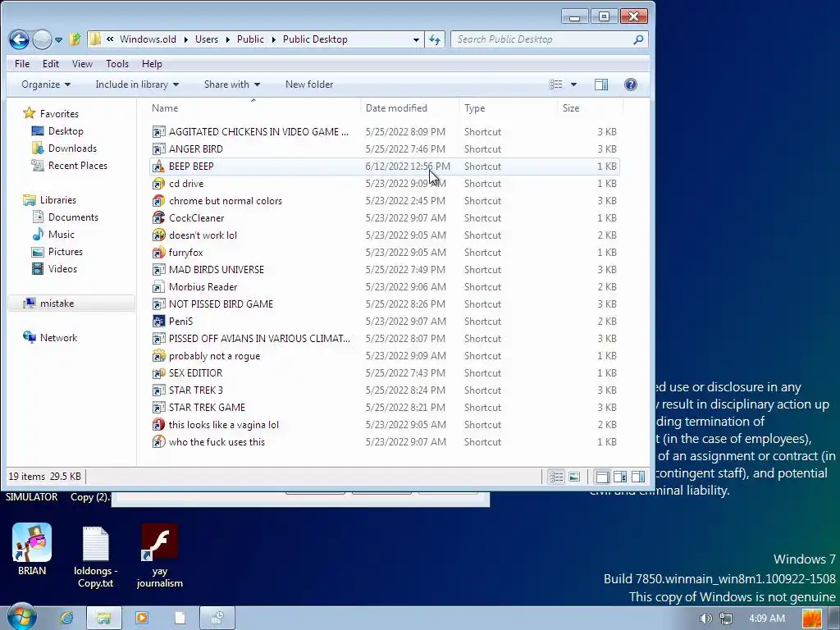The height and width of the screenshot is (630, 840).
Task: Open the Videos library
Action: point(55,268)
